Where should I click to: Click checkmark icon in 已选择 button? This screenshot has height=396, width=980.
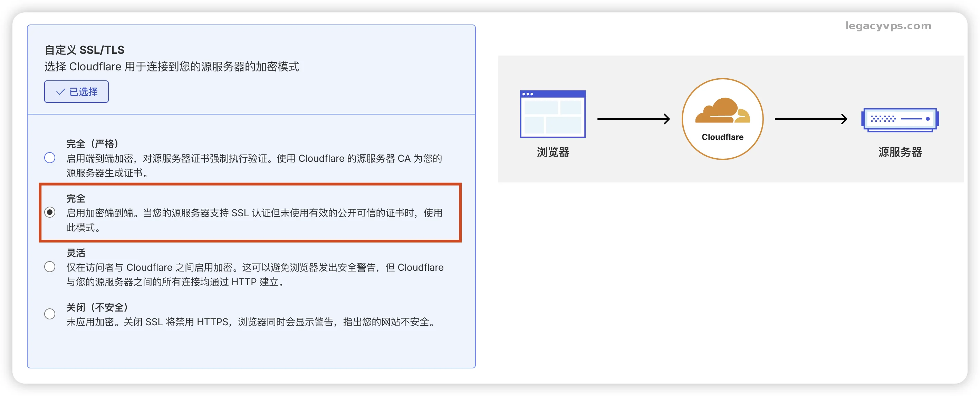(60, 92)
